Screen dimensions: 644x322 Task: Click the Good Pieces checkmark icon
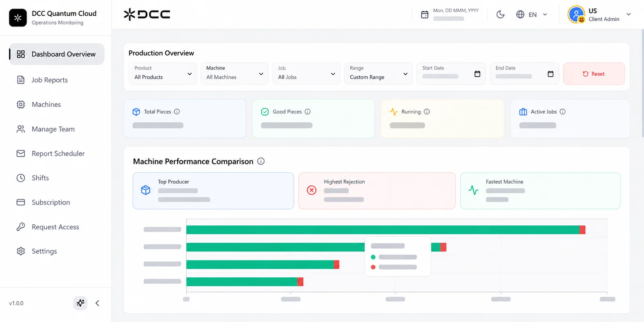point(265,112)
